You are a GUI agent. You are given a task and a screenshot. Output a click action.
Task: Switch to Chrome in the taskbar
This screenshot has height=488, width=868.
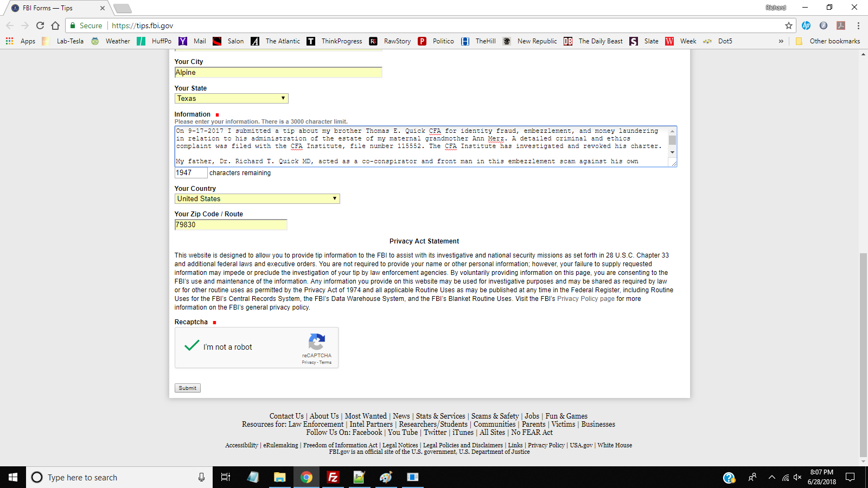coord(307,477)
